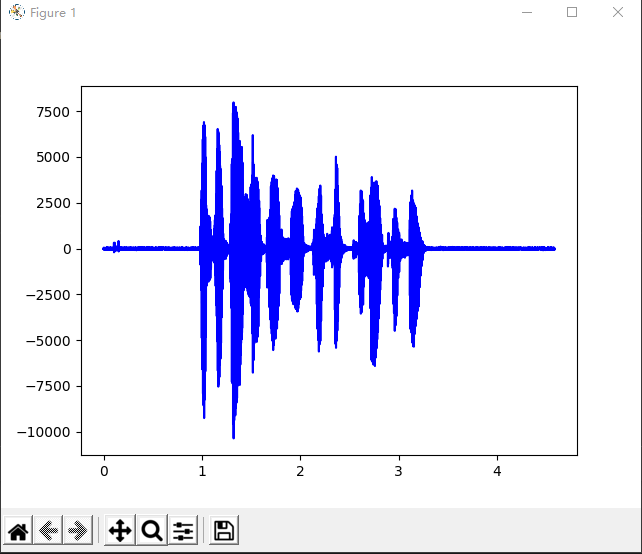642x554 pixels.
Task: Click the x-axis tick label 4
Action: 497,472
